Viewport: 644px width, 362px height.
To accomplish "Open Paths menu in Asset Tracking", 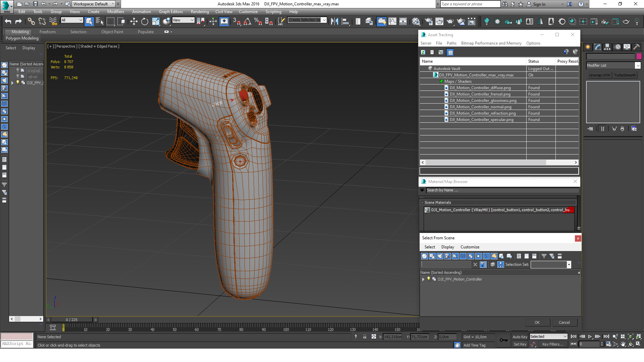I will (451, 43).
